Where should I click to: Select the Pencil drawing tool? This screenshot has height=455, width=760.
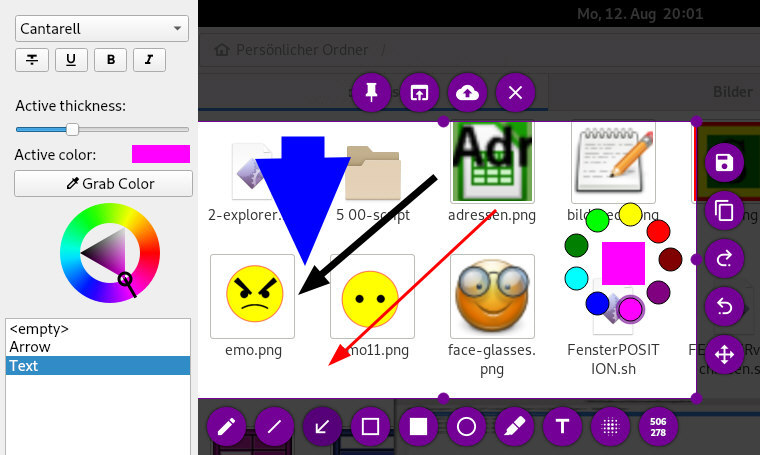pos(226,427)
